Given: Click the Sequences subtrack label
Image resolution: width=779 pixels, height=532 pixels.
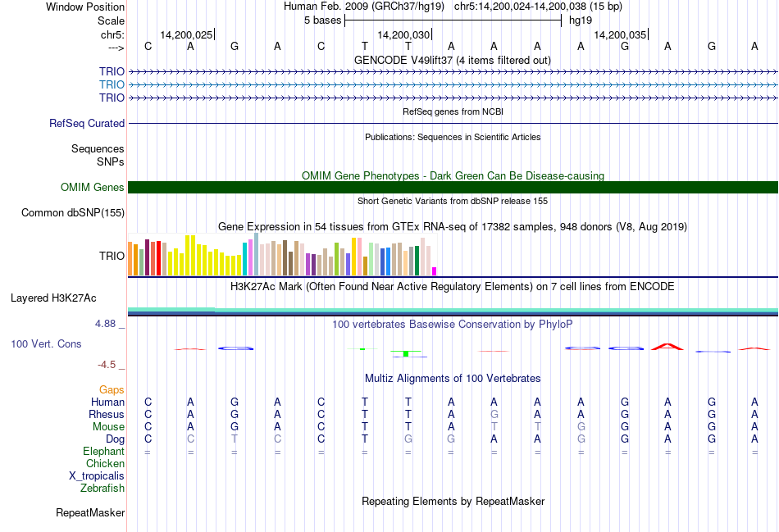Looking at the screenshot, I should coord(98,148).
